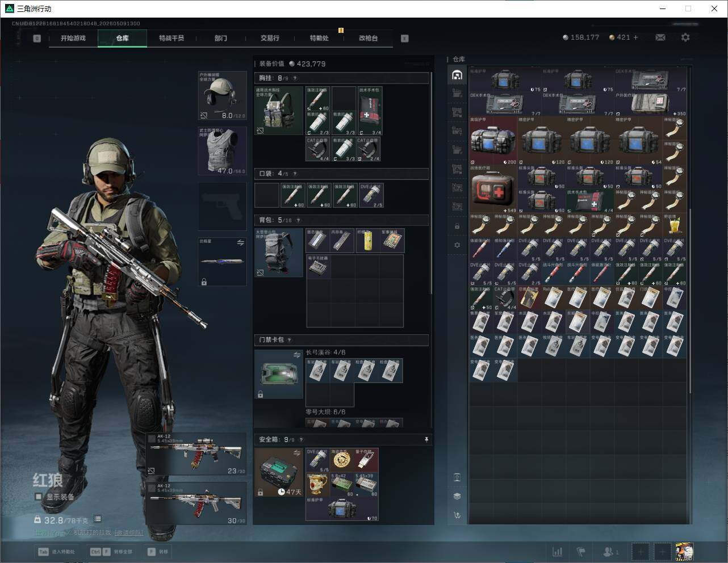Open the 改枪台 tab

[368, 38]
